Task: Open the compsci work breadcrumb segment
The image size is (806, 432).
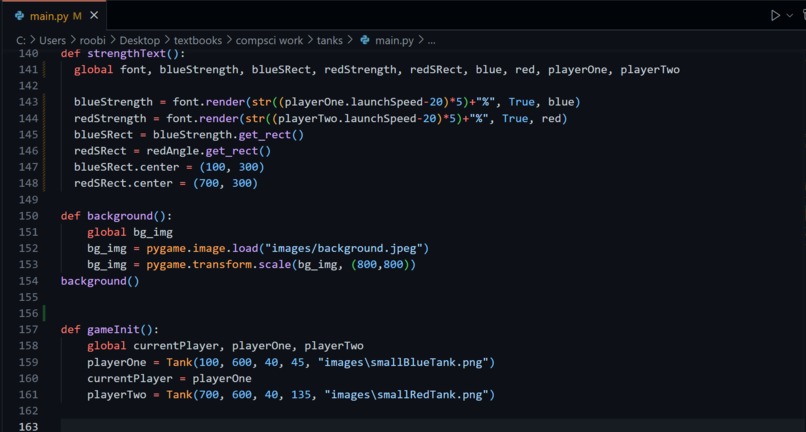Action: pyautogui.click(x=269, y=41)
